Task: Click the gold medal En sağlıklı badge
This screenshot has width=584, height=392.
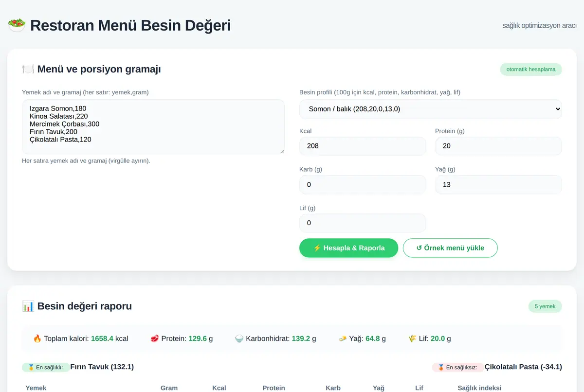Action: (45, 367)
